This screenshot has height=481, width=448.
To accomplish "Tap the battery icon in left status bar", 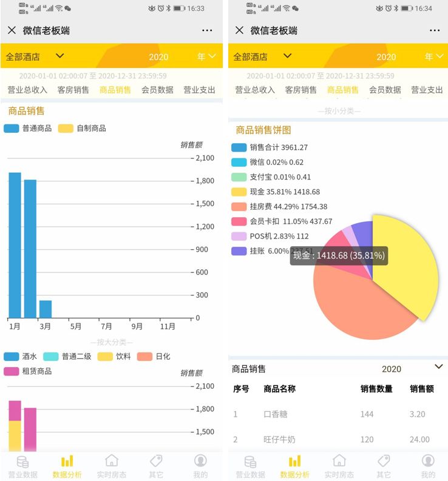I will 179,8.
